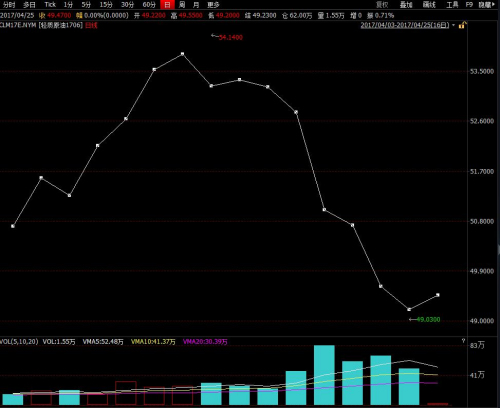Click the 49.0300 low price marker arrow
This screenshot has width=500, height=408.
(x=413, y=319)
